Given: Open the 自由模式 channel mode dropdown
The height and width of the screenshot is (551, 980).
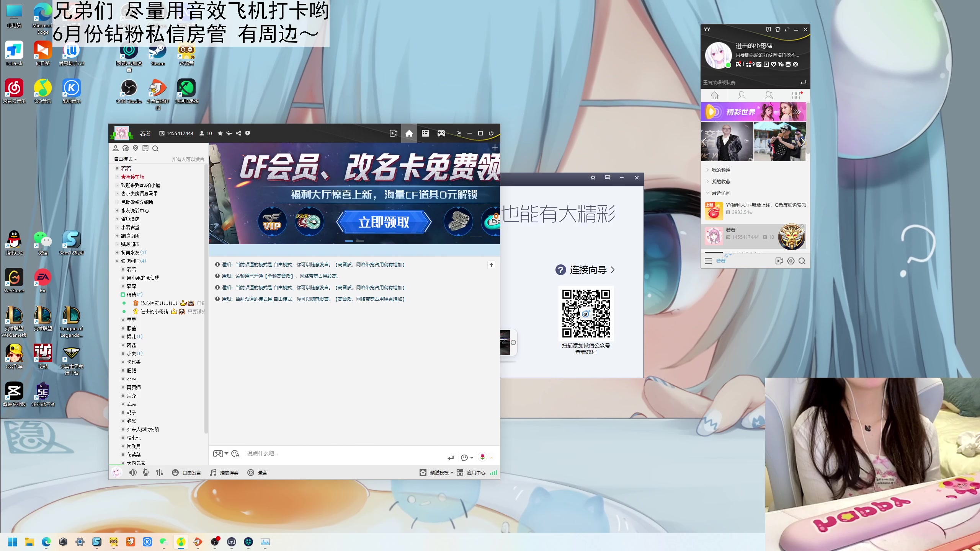Looking at the screenshot, I should click(x=125, y=159).
